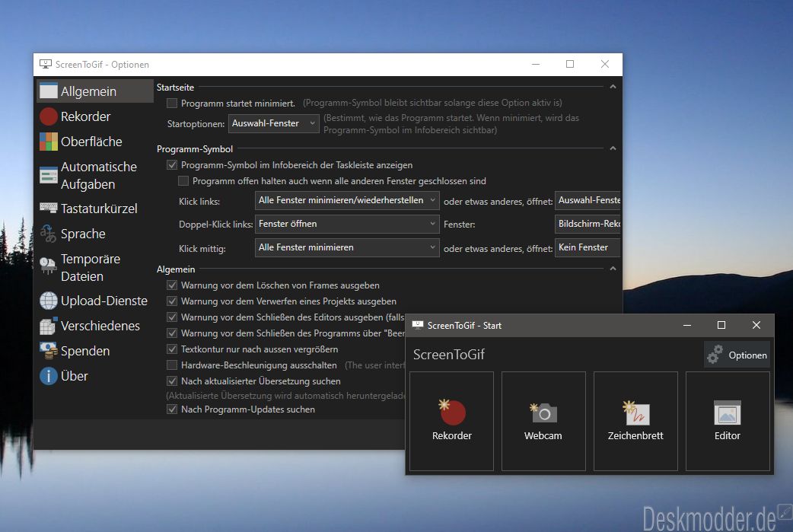Check 'Programm offen halten' option
The image size is (793, 532).
pyautogui.click(x=183, y=181)
